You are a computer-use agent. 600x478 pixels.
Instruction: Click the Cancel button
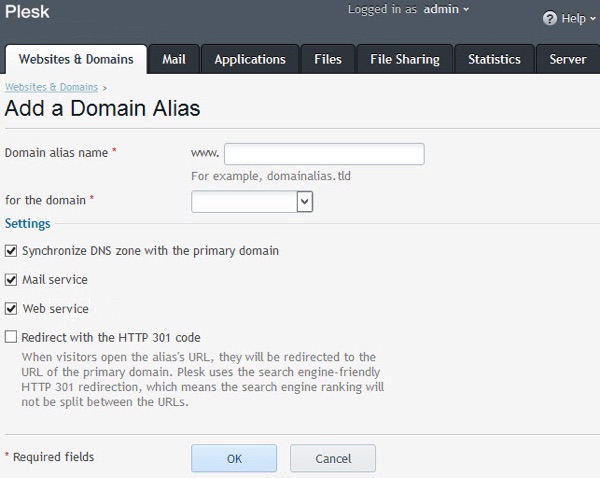333,458
